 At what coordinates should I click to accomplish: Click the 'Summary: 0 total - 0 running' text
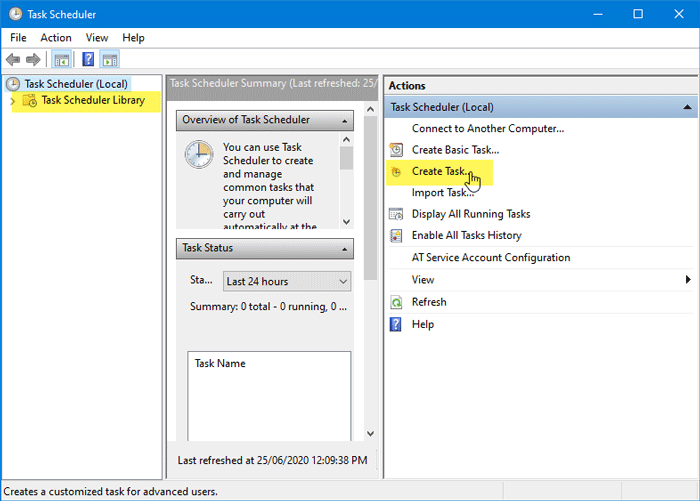pos(268,307)
